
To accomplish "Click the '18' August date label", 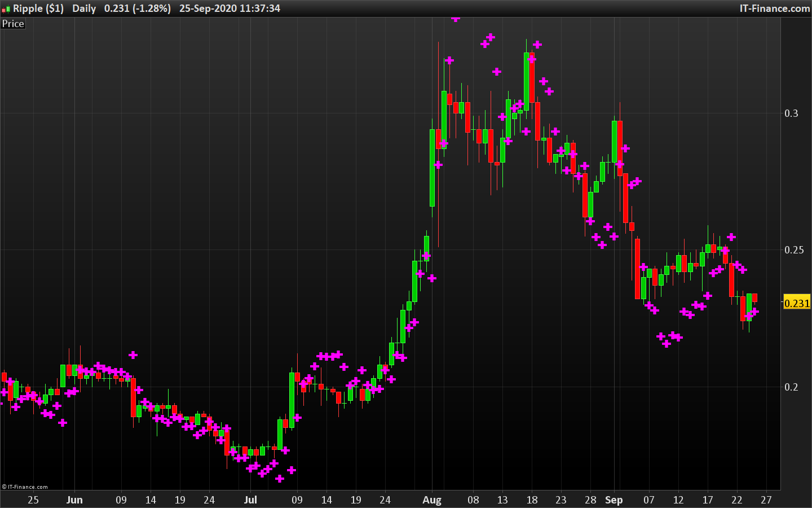I will (x=532, y=500).
